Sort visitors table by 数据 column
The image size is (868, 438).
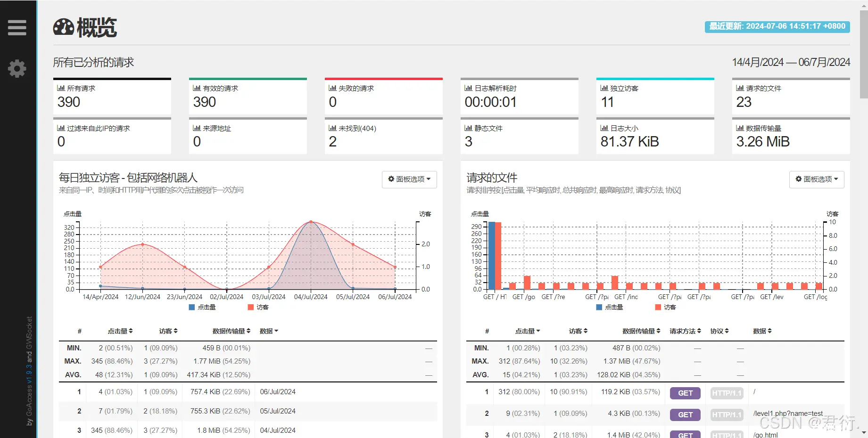[269, 331]
